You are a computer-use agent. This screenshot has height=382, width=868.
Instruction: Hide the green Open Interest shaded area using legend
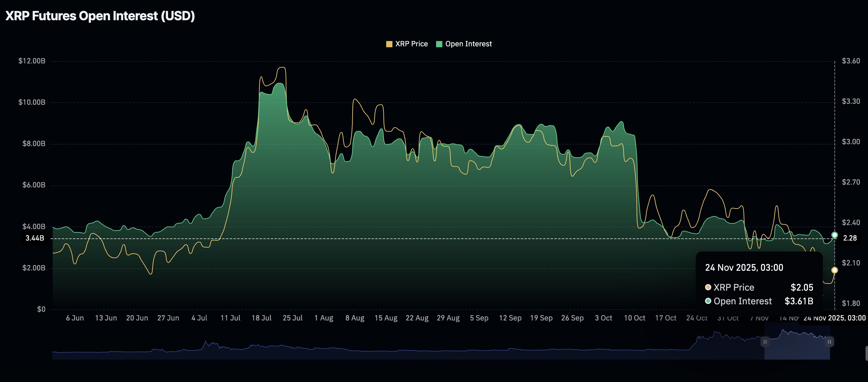pos(468,44)
